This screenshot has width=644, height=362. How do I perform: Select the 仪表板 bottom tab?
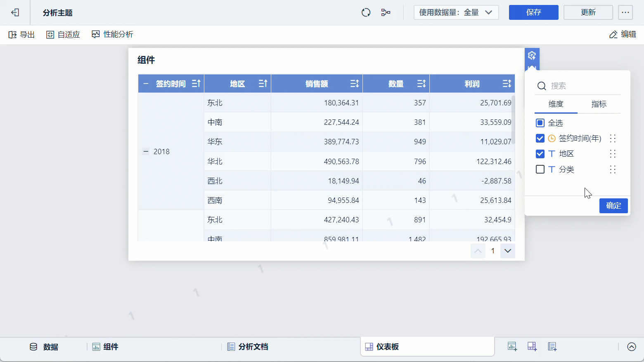coord(427,347)
